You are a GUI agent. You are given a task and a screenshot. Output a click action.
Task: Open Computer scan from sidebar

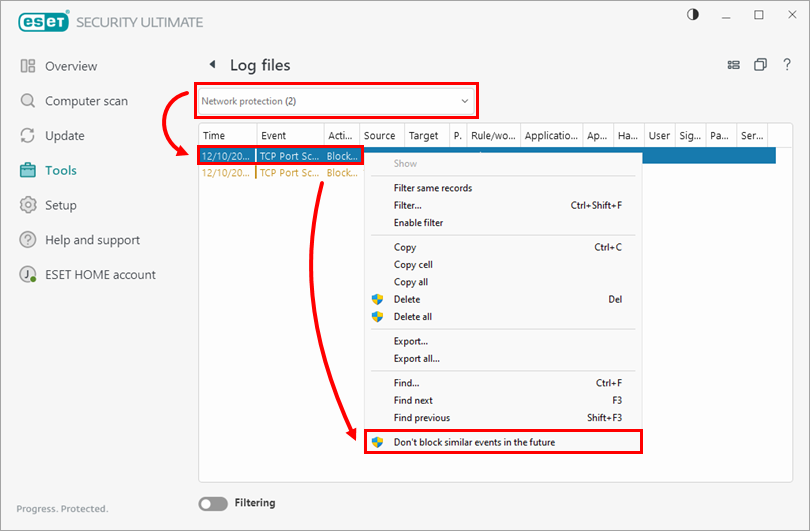pos(86,101)
